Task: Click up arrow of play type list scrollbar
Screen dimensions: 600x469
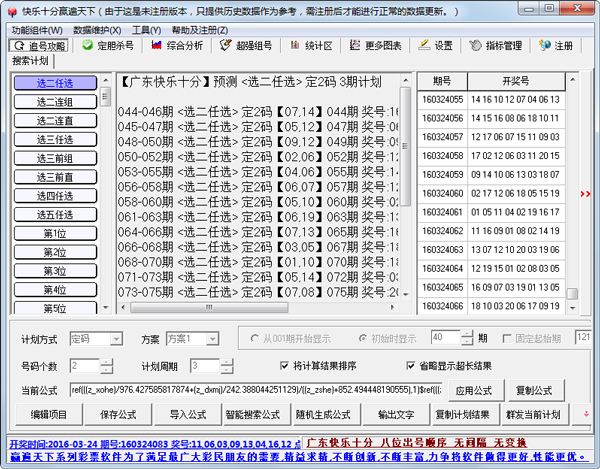Action: point(106,80)
